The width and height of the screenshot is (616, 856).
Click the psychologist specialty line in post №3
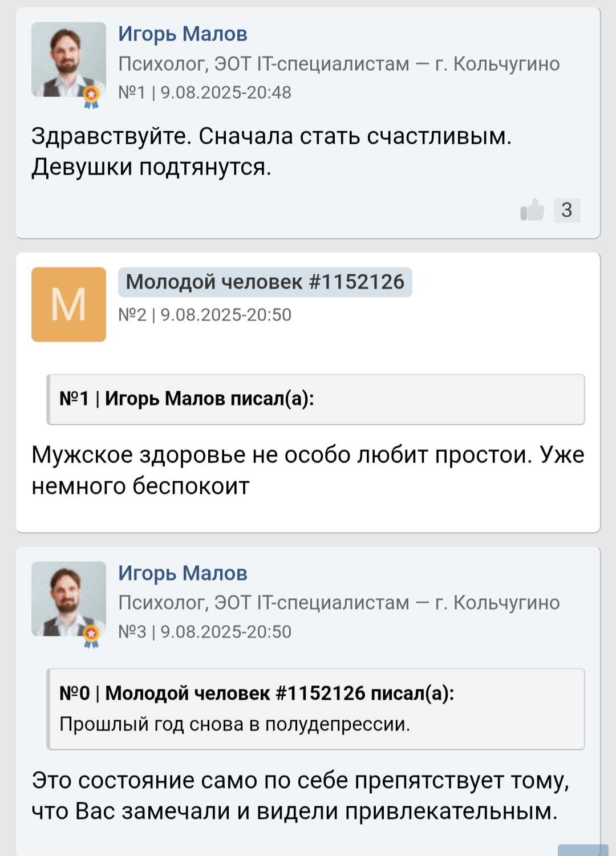339,603
